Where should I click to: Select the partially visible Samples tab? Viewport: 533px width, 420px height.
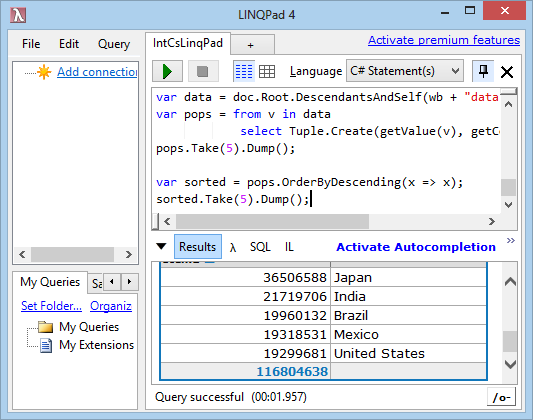[x=97, y=283]
